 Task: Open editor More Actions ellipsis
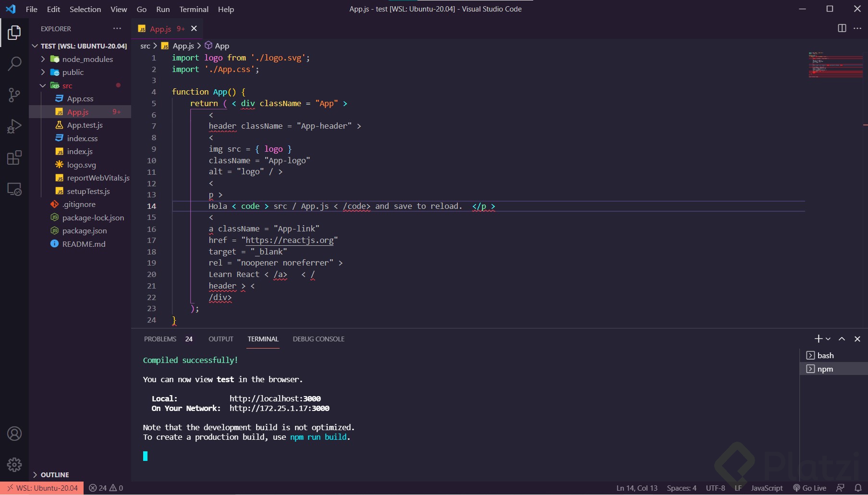857,28
